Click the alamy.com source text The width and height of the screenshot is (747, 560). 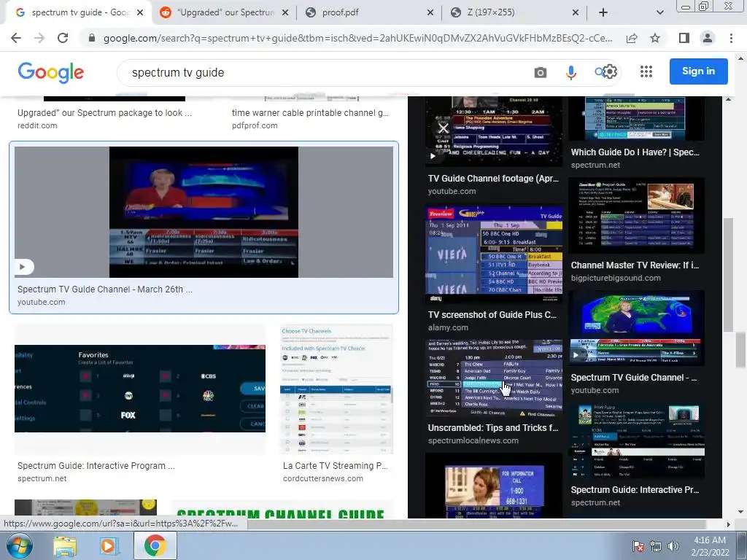(448, 327)
